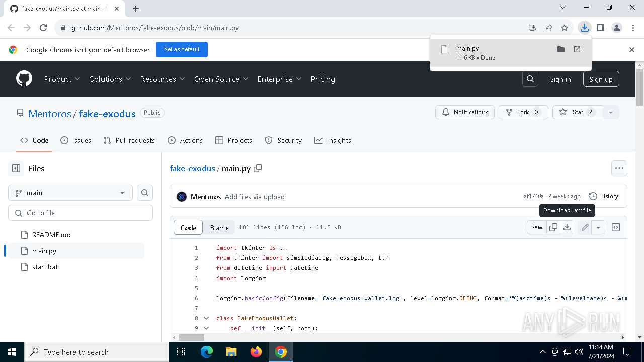This screenshot has height=362, width=644.
Task: Open File Explorer from taskbar
Action: coord(231,352)
